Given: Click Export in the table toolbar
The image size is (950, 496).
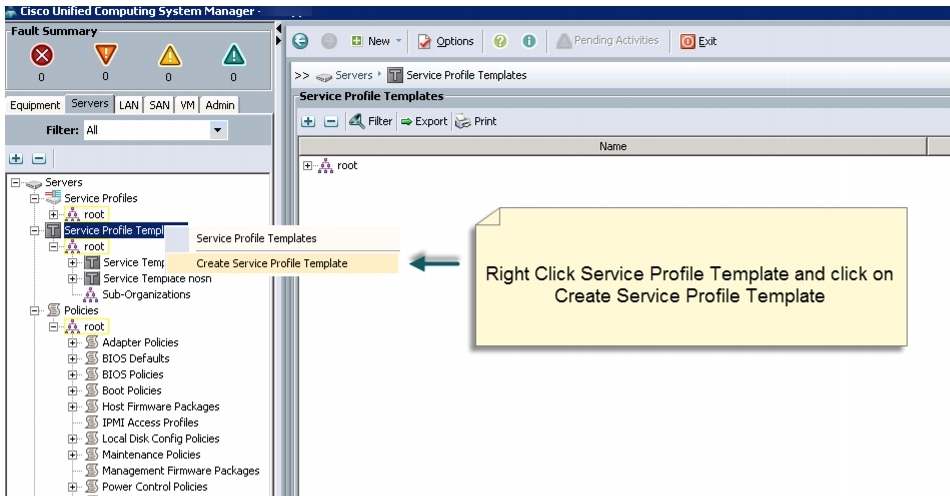Looking at the screenshot, I should [x=424, y=121].
